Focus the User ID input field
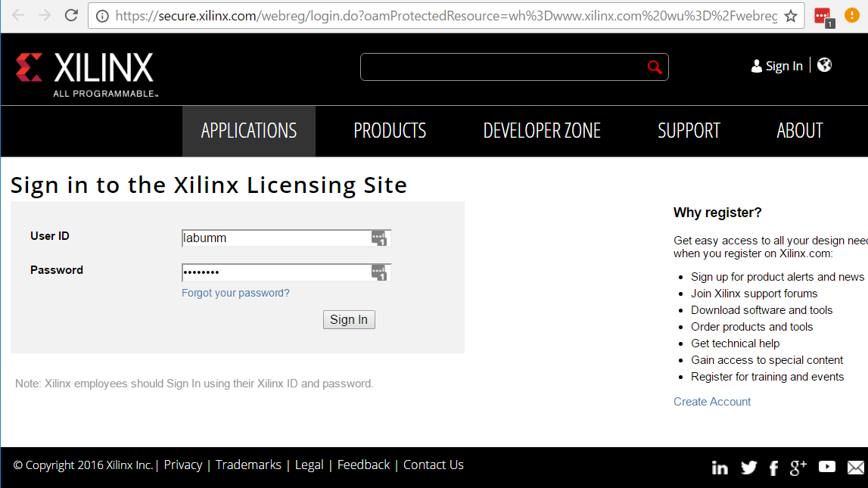The image size is (868, 488). (286, 238)
